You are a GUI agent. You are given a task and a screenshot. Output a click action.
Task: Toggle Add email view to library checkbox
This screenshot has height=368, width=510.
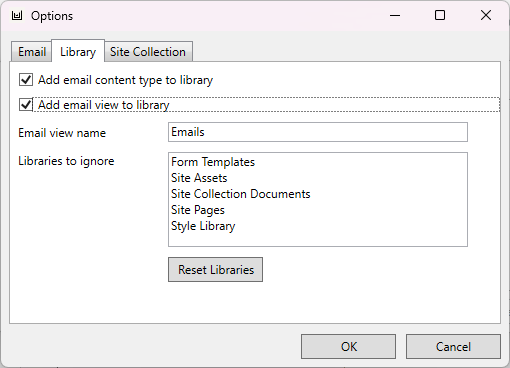coord(26,105)
